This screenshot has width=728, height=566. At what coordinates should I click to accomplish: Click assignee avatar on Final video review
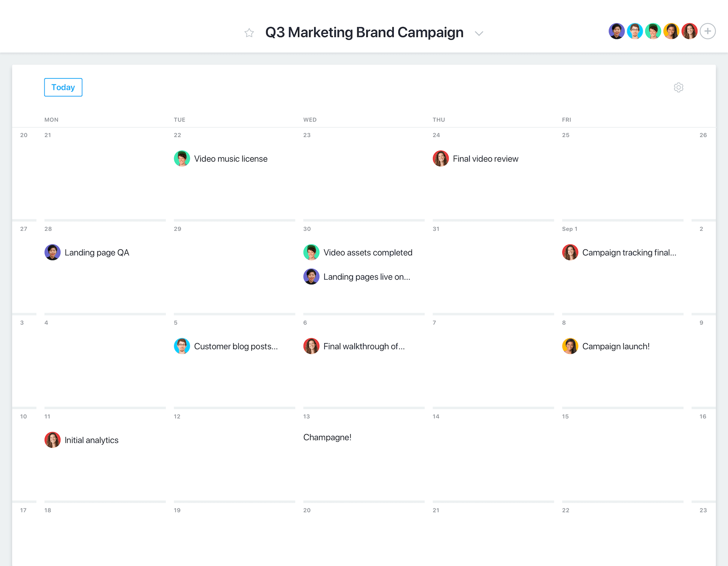pyautogui.click(x=441, y=158)
